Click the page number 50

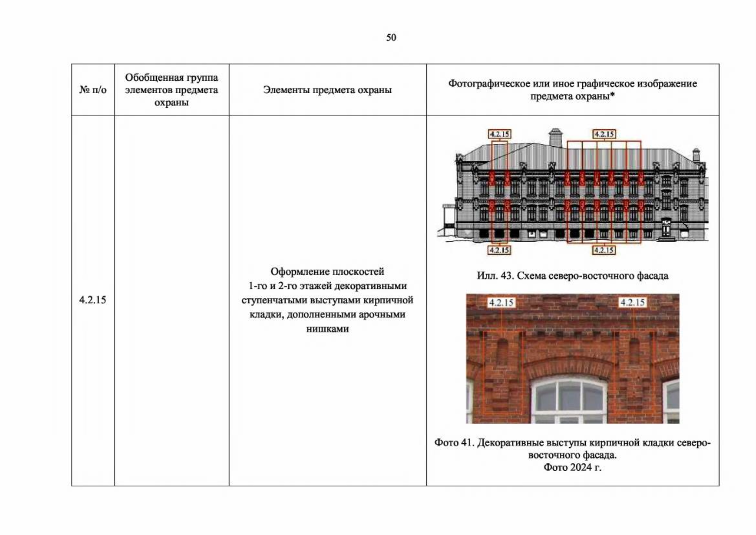(391, 37)
